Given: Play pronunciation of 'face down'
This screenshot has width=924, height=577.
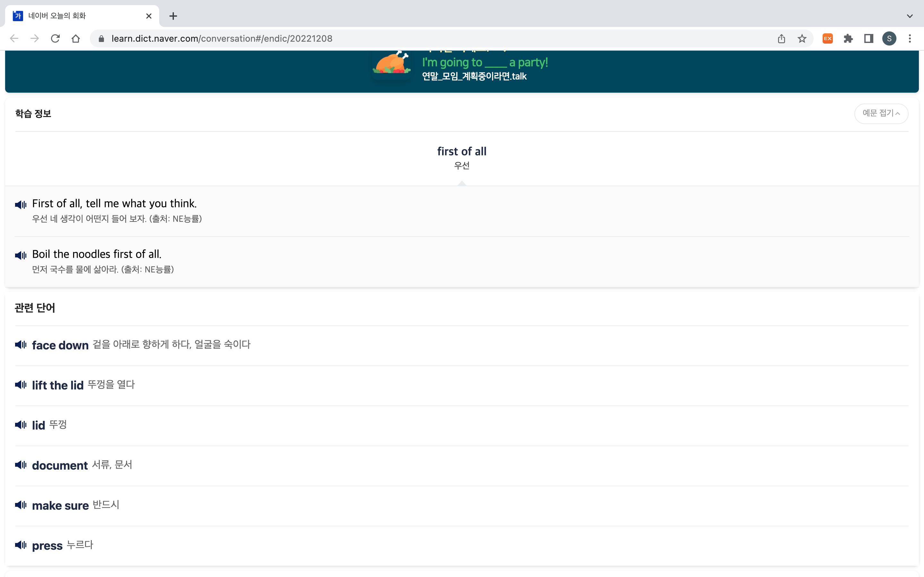Looking at the screenshot, I should tap(21, 345).
